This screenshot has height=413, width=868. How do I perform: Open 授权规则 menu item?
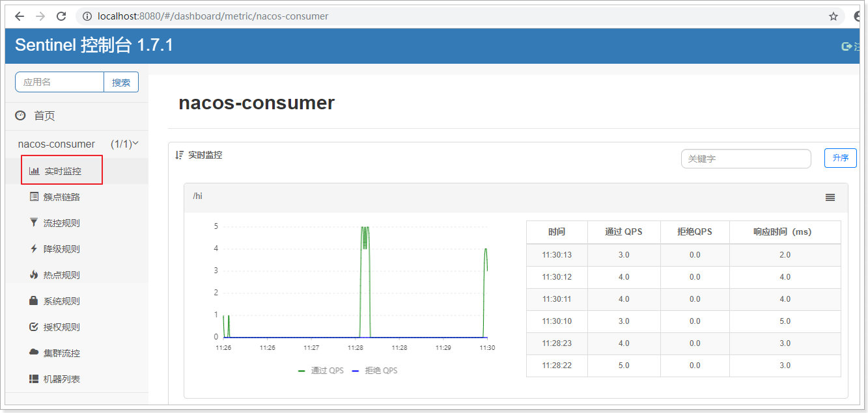click(62, 327)
